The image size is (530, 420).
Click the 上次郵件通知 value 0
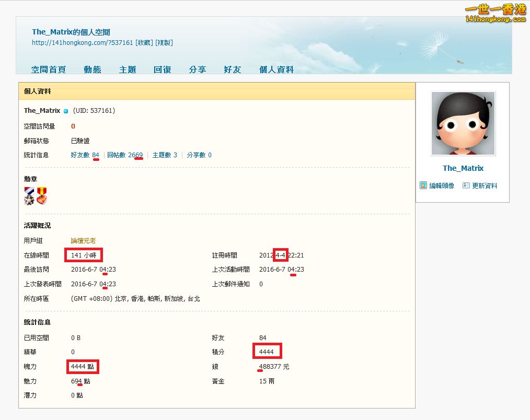(x=261, y=284)
